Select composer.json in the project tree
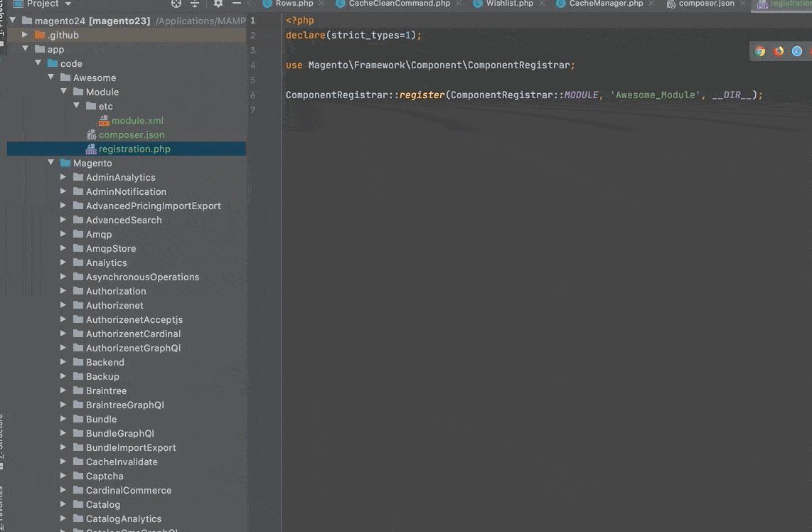Screen dimensions: 812x532 pyautogui.click(x=132, y=134)
